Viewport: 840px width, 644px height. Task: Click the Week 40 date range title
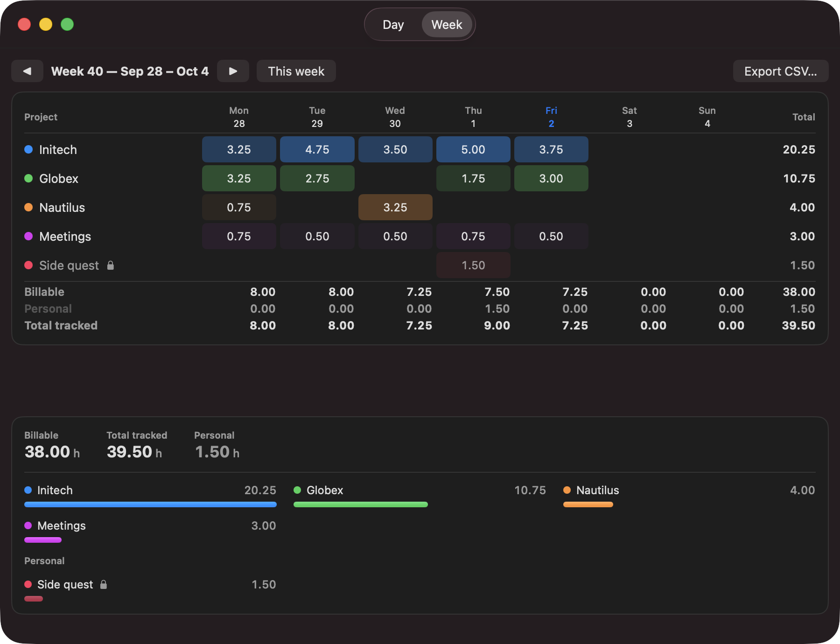(130, 71)
